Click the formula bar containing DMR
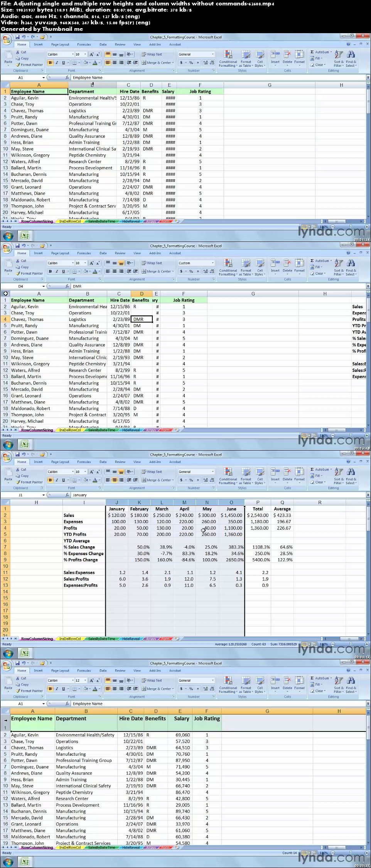371x868 pixels. coord(216,286)
